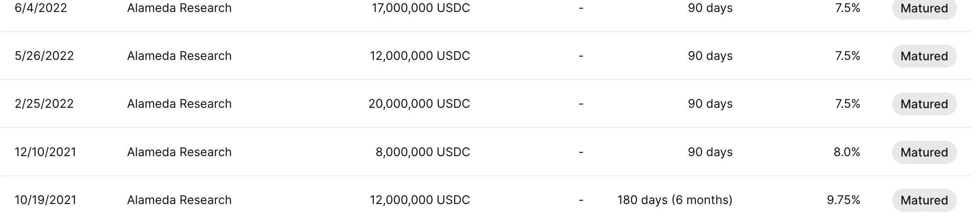The image size is (980, 219).
Task: Click the 10/19/2021 date cell
Action: [x=45, y=200]
